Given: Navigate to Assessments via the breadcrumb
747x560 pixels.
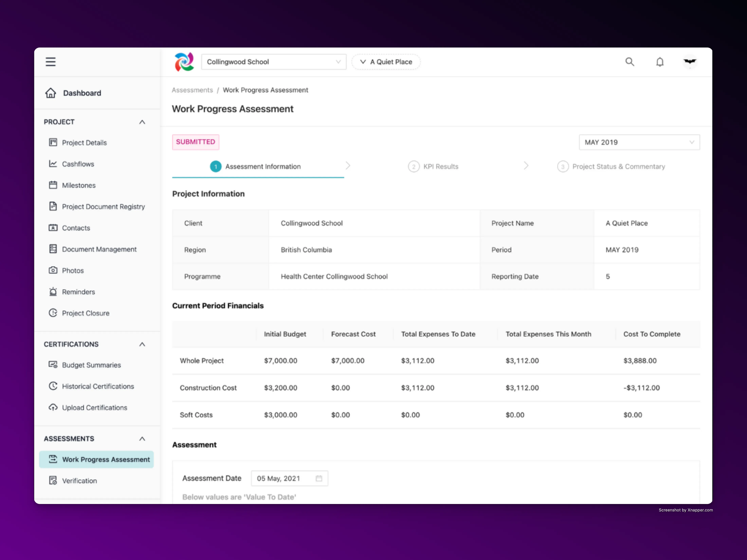Looking at the screenshot, I should 192,90.
